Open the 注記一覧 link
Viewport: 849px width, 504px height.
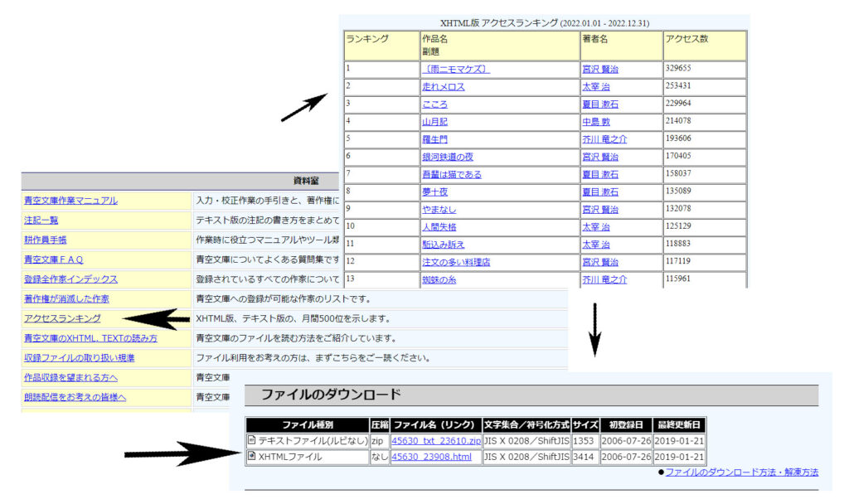click(x=41, y=220)
